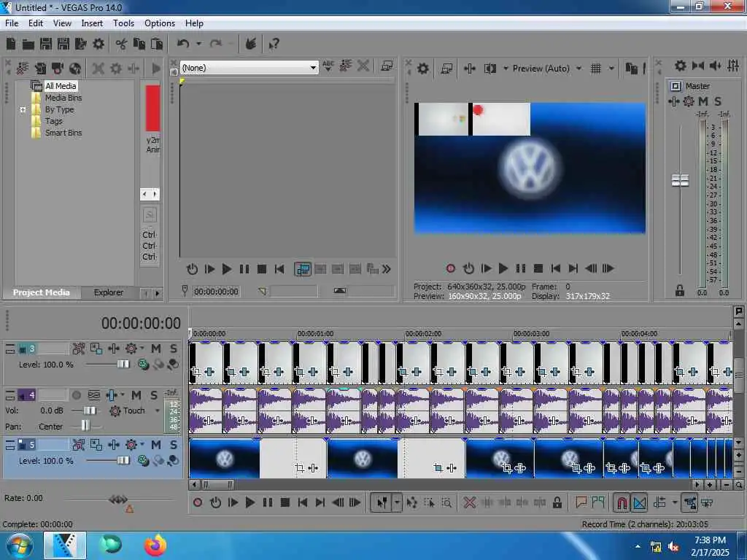Mute audio track 4 with M
The height and width of the screenshot is (560, 747).
pos(136,395)
